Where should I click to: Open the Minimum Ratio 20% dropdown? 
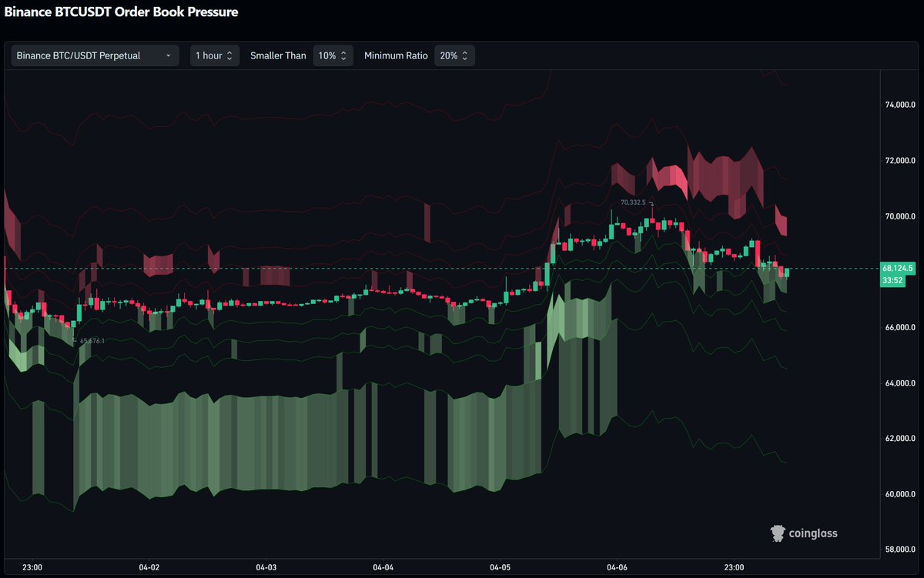[454, 55]
